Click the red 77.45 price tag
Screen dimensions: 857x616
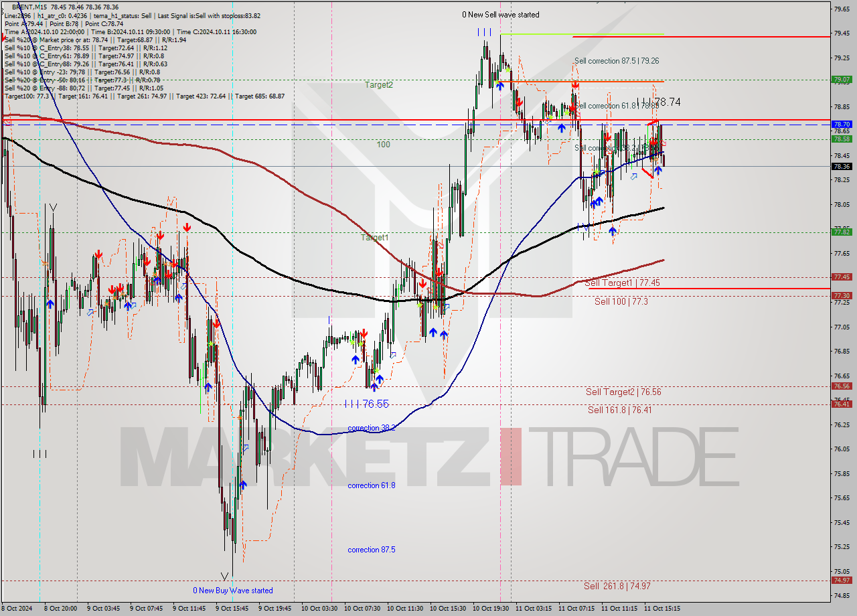(x=842, y=277)
